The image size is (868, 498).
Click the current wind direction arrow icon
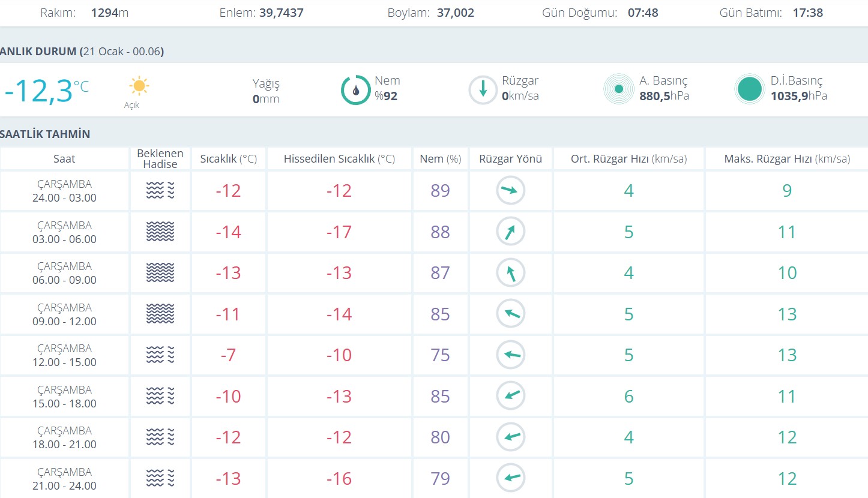tap(483, 90)
